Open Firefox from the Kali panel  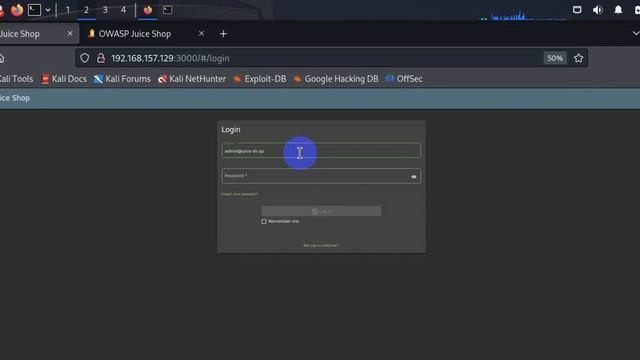(x=17, y=10)
